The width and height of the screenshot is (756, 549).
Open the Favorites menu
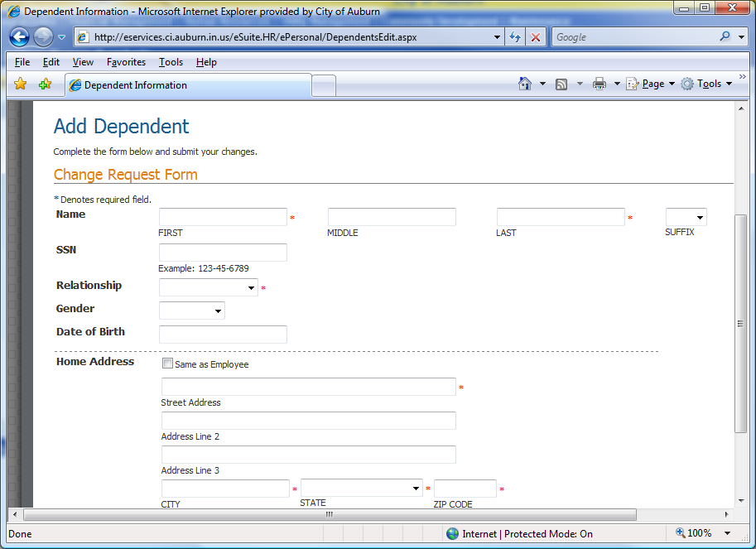pyautogui.click(x=126, y=62)
